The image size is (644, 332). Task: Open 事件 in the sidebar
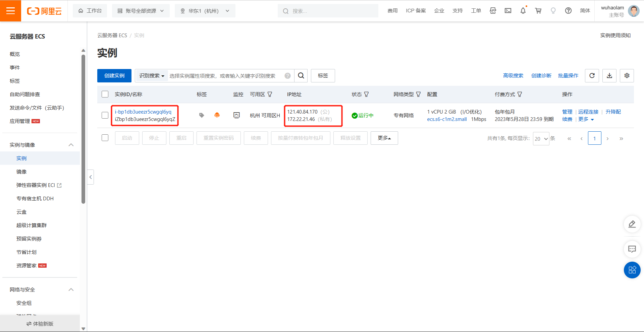(15, 67)
